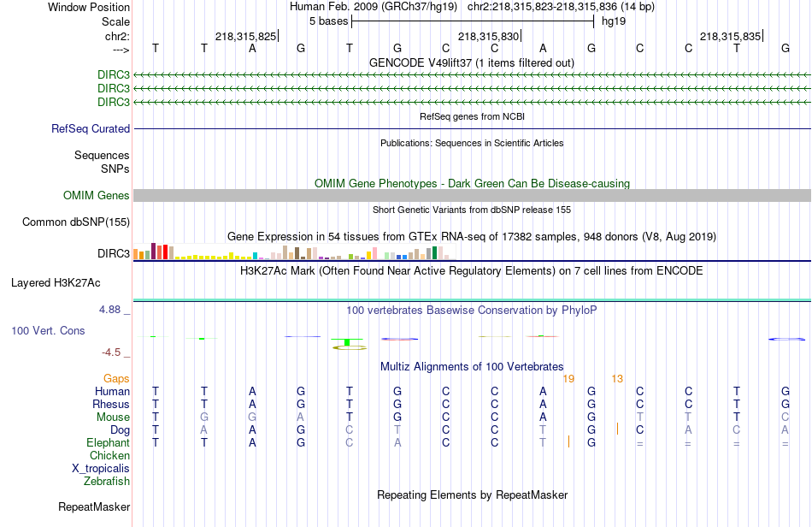The height and width of the screenshot is (527, 812).
Task: Click the orange insertion marker in Elephant row
Action: pos(568,441)
